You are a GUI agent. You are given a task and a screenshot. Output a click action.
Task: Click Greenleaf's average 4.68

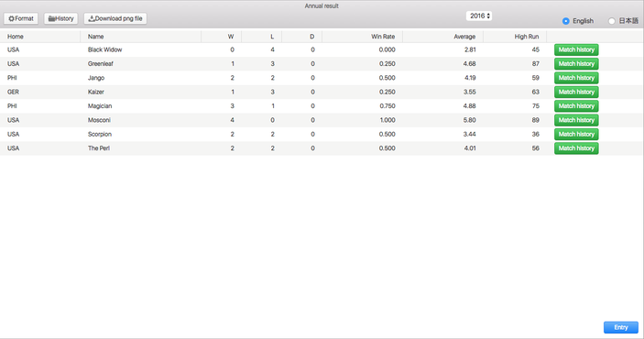click(x=469, y=64)
